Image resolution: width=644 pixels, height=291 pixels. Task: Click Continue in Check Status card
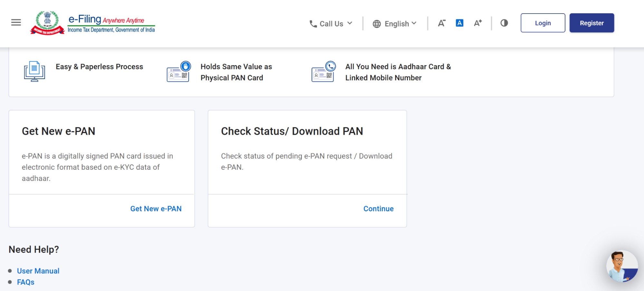click(x=379, y=209)
